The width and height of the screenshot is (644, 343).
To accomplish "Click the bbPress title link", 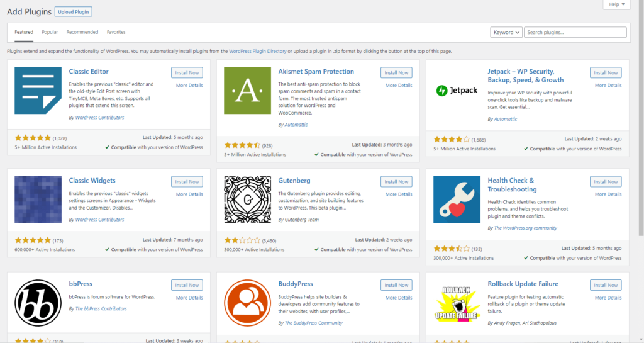I will (80, 284).
